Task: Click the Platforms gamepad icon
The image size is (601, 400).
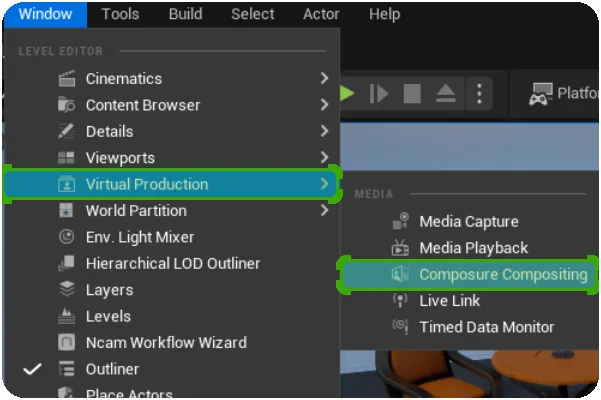Action: 540,94
